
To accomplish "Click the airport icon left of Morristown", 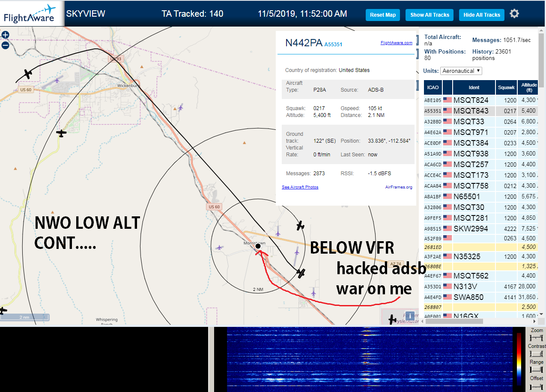I will pyautogui.click(x=220, y=247).
